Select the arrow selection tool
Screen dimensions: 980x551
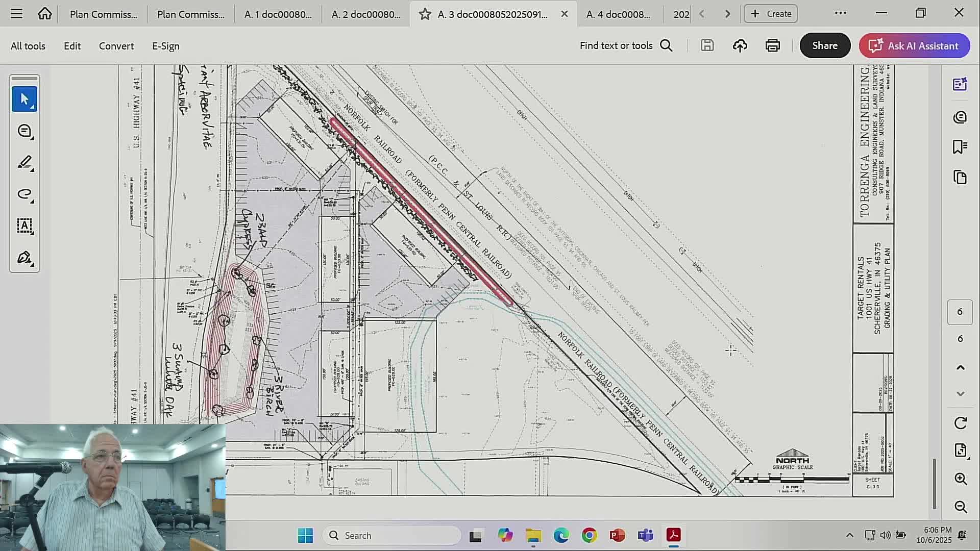coord(24,99)
